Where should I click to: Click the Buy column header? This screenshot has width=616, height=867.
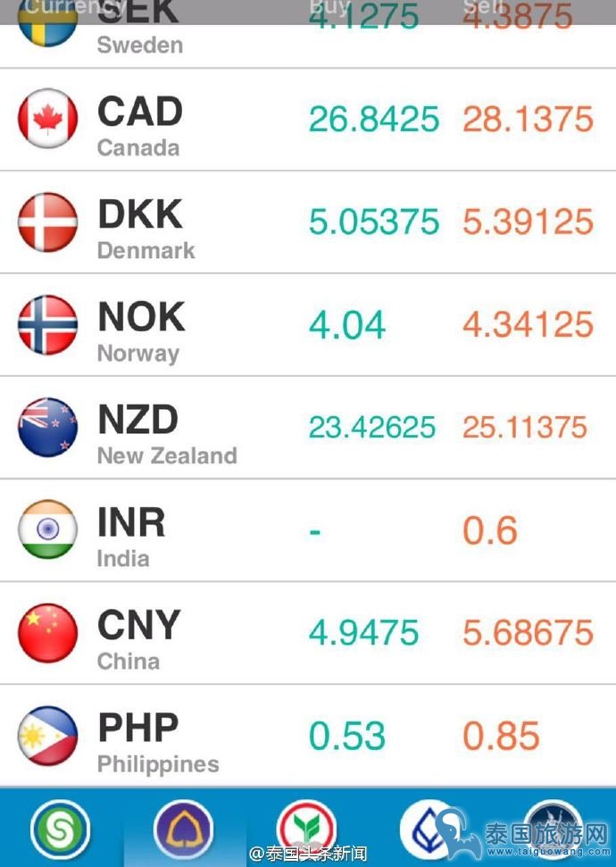tap(329, 8)
